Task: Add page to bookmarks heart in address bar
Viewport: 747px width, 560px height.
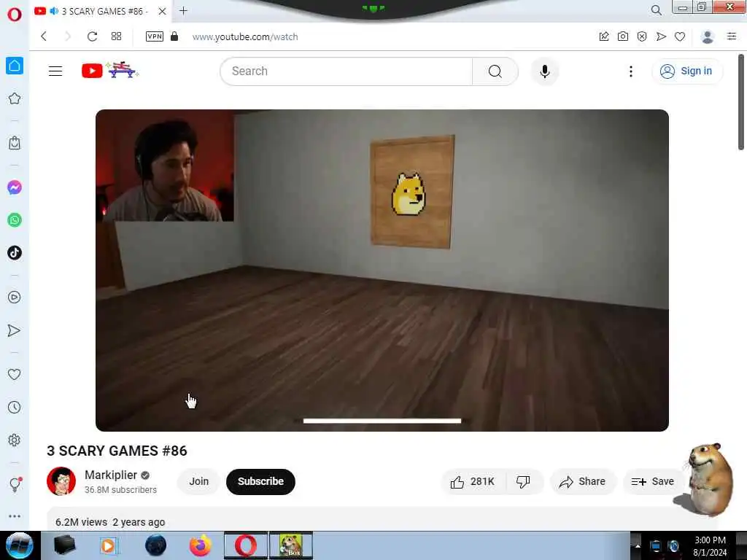Action: click(x=680, y=36)
